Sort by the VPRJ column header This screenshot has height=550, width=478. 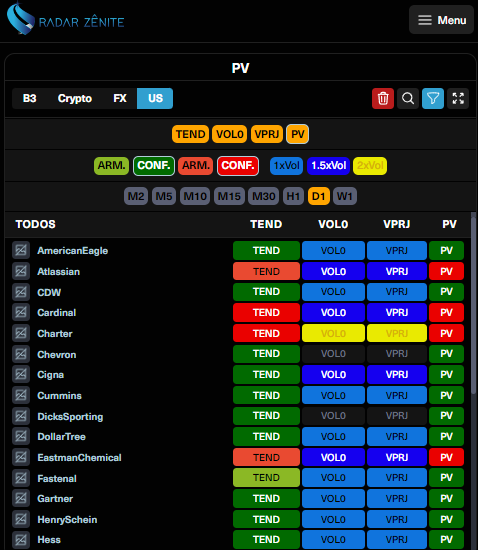[397, 224]
